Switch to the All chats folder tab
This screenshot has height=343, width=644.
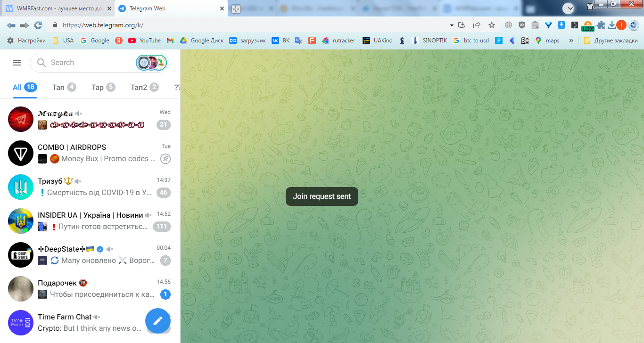(25, 87)
